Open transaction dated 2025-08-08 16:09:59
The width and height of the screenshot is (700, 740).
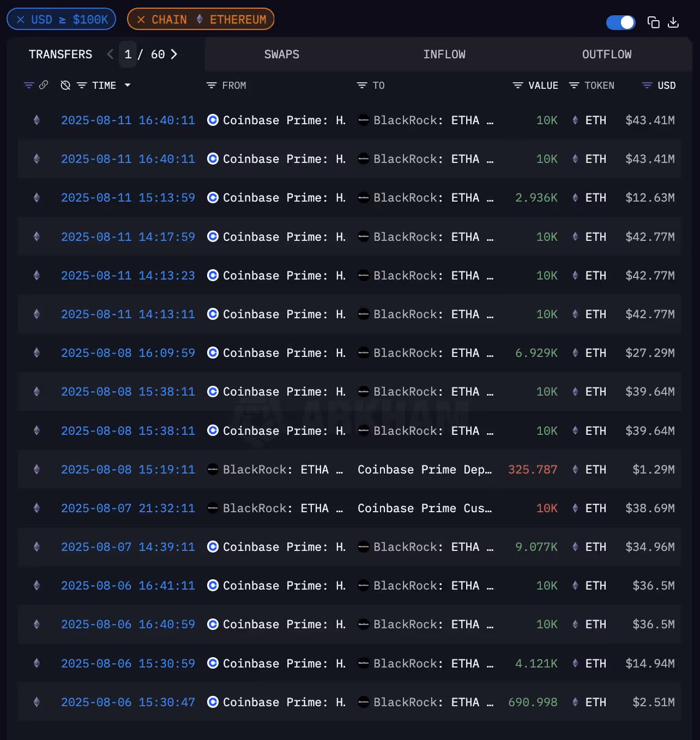pyautogui.click(x=128, y=353)
